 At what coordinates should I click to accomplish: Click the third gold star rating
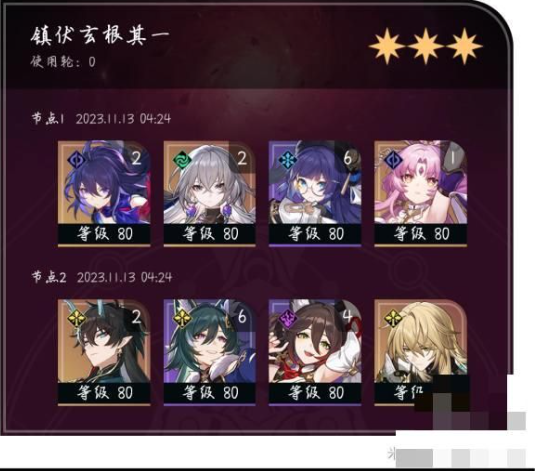(464, 46)
